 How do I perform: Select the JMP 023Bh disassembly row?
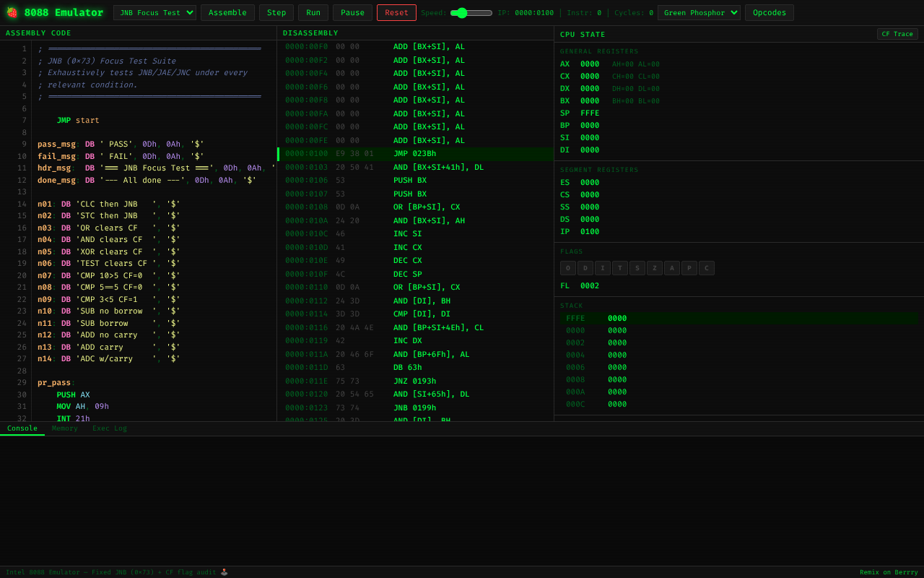point(415,154)
